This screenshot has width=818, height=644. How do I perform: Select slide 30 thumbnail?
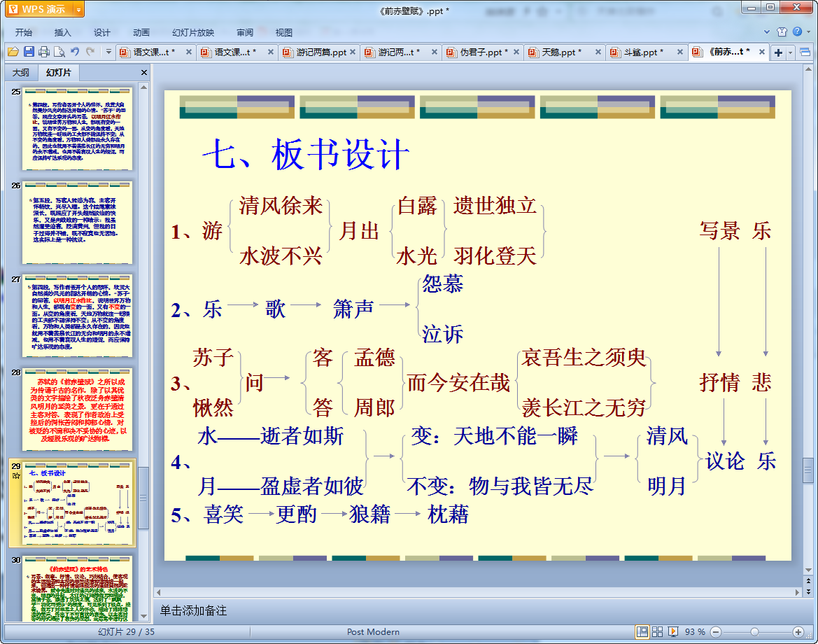[77, 589]
